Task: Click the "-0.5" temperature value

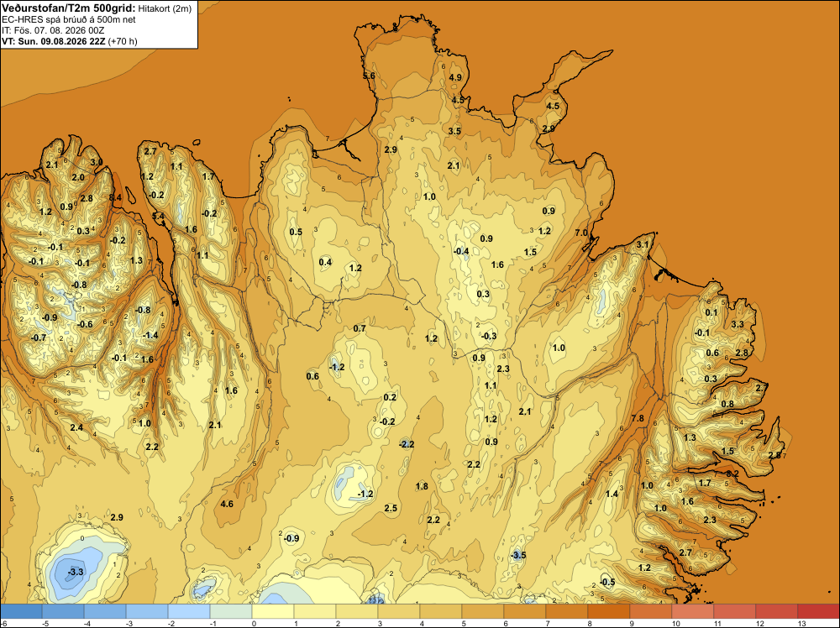Action: (607, 583)
